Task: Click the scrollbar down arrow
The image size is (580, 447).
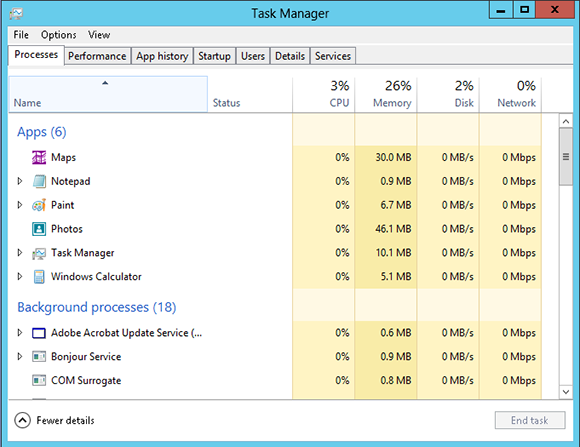Action: pos(566,391)
